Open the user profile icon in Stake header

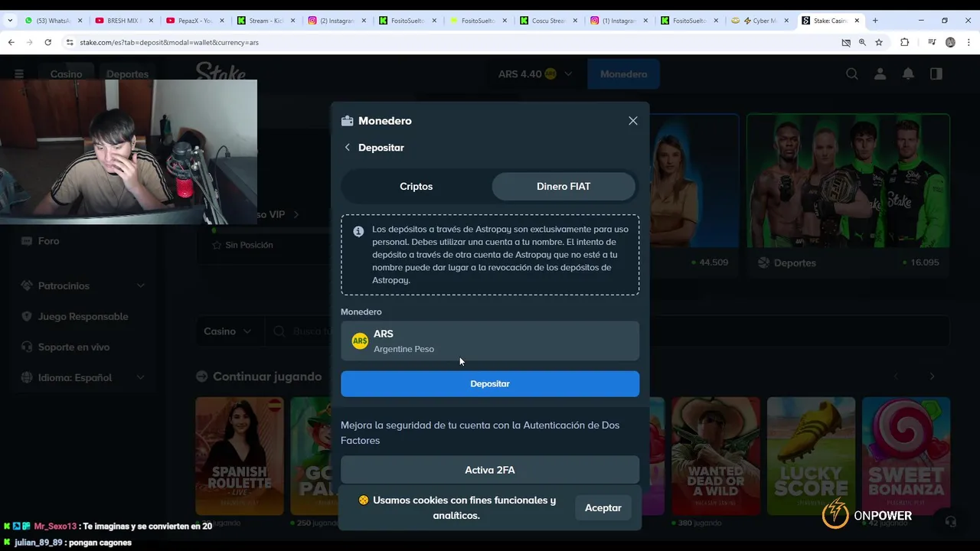[x=880, y=74]
